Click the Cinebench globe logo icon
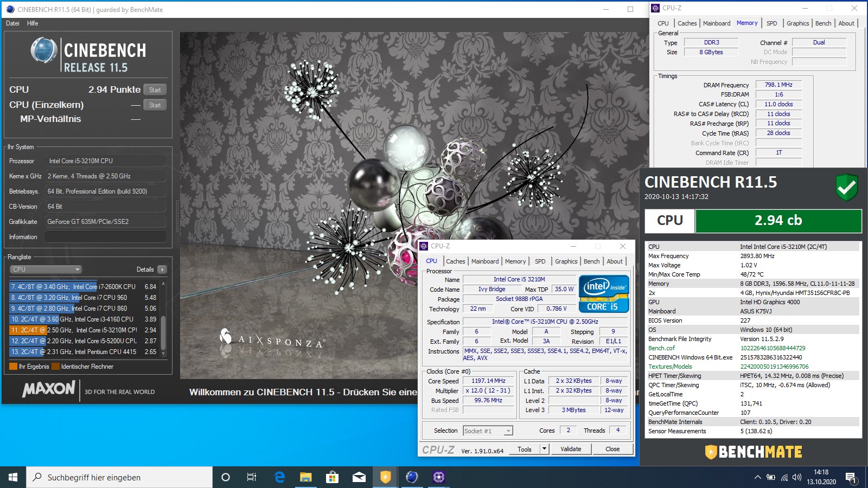This screenshot has width=868, height=488. 44,50
